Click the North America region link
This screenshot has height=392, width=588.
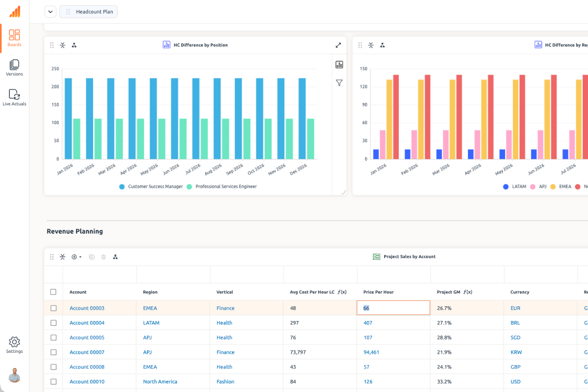(x=160, y=382)
